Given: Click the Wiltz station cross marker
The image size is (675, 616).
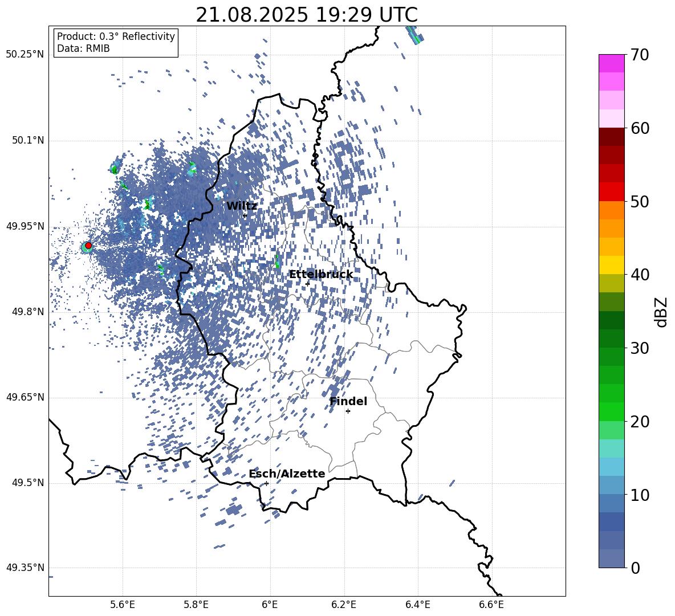Looking at the screenshot, I should [x=245, y=215].
